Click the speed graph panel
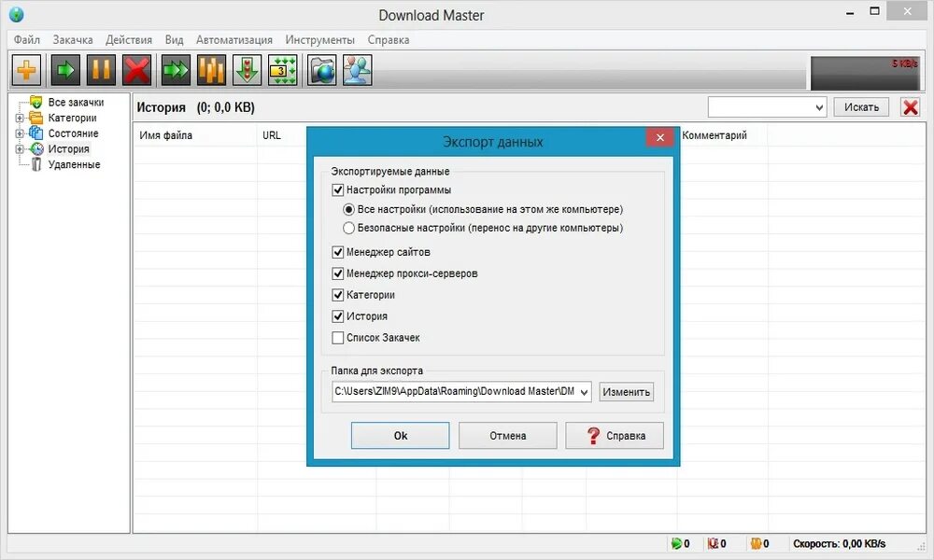 865,73
